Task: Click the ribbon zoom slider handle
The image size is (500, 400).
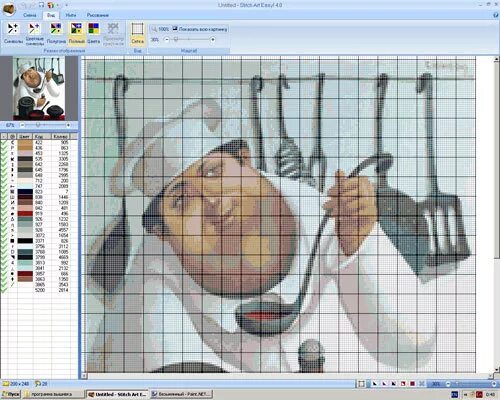Action: 176,40
